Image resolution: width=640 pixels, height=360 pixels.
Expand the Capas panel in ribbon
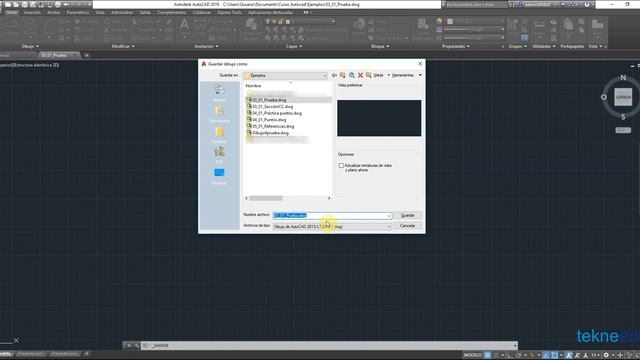pyautogui.click(x=293, y=47)
